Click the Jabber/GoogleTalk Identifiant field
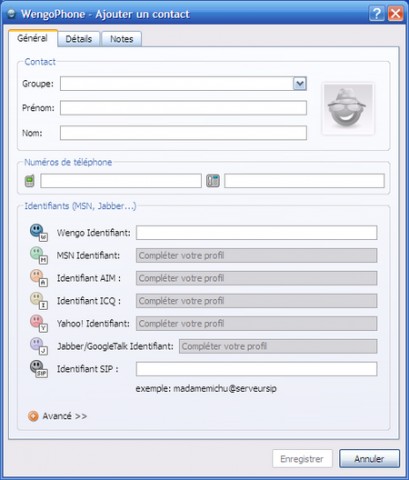409x480 pixels. 278,346
